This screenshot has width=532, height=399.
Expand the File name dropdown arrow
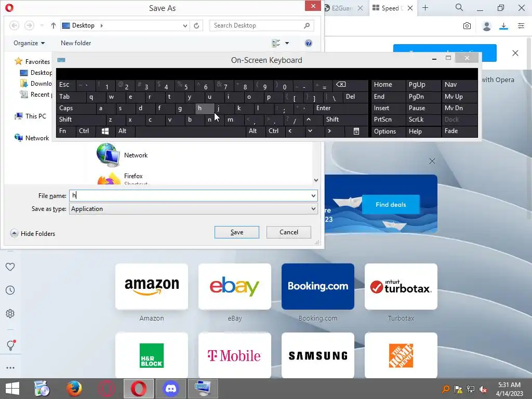point(313,196)
